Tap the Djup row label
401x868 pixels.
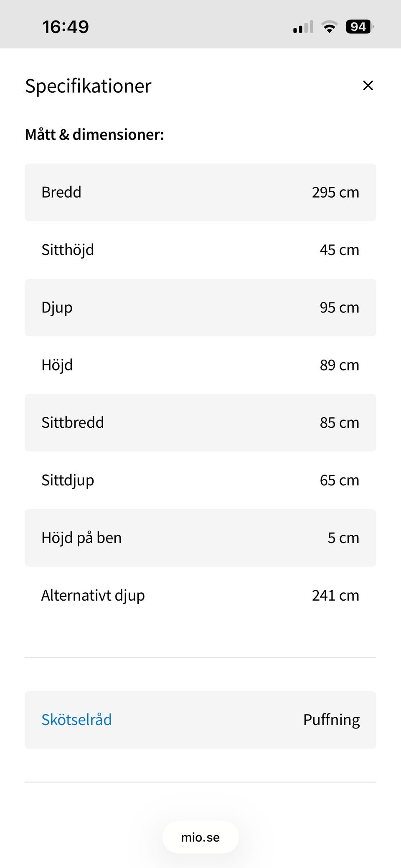pos(57,308)
